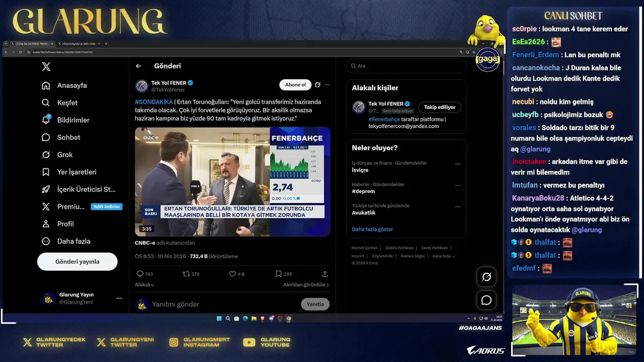Open İçerik Üreticisi Stüdyosu rocket icon
Screen dimensions: 644x362
pos(46,189)
